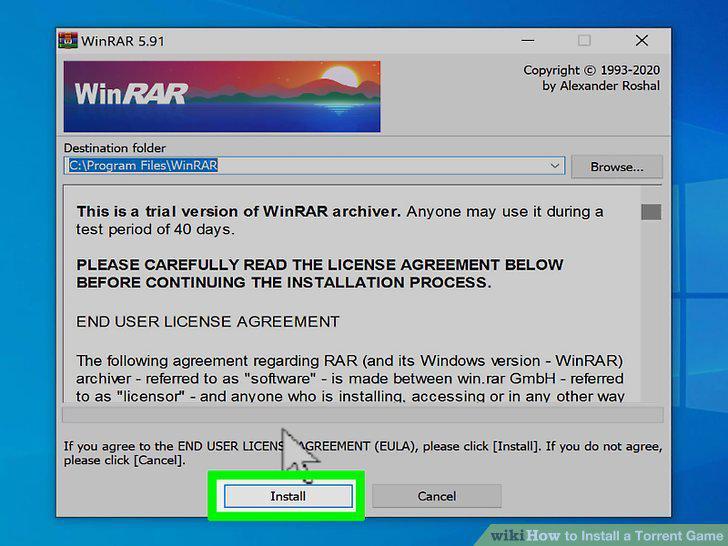Click the 'Copyright © 1993-2020' text
Screen dimensions: 728x546
pos(592,70)
